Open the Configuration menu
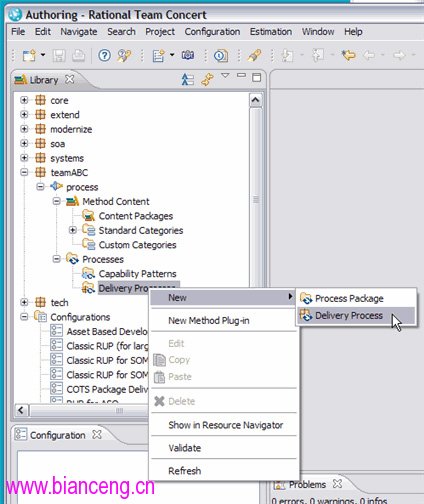Screen dimensions: 424x504 [x=212, y=32]
